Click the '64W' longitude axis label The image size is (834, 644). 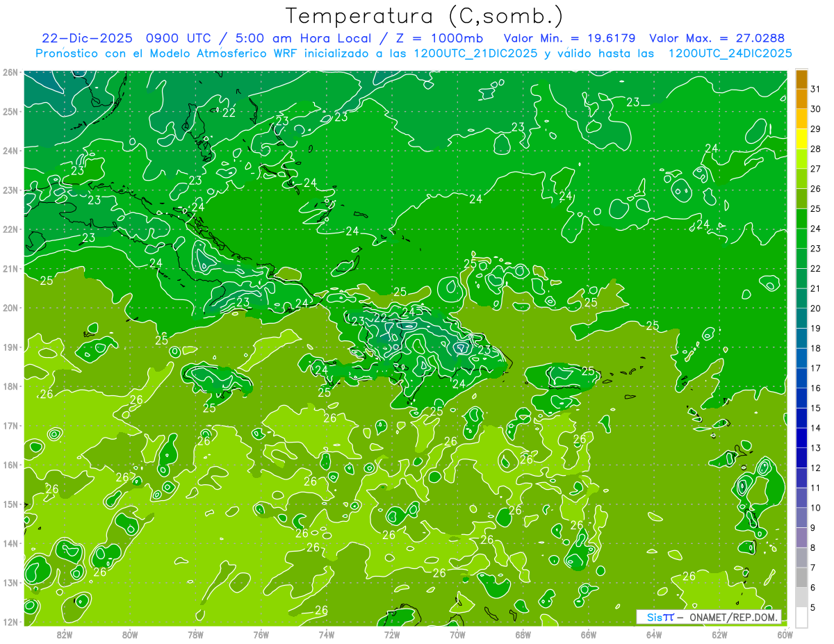654,634
